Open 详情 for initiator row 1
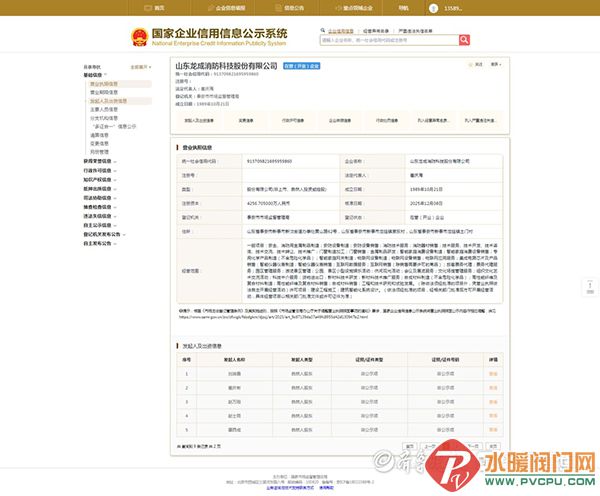Viewport: 600px width, 496px height. (x=493, y=374)
